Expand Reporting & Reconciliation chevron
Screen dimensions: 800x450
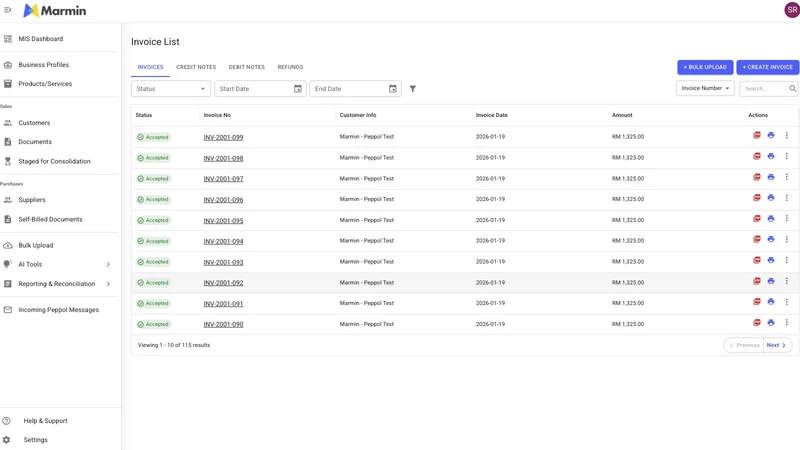(108, 284)
